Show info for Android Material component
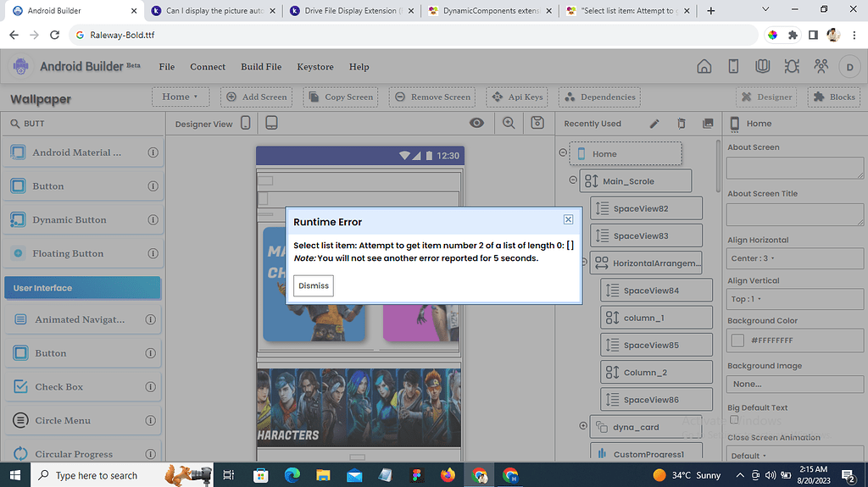Screen dimensions: 868x487 (x=153, y=152)
